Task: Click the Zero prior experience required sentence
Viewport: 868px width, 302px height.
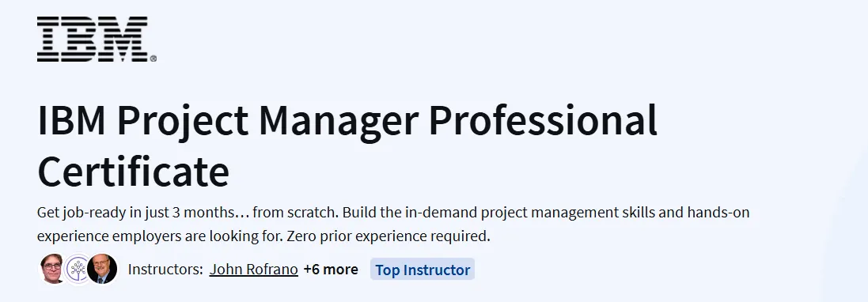Action: (x=389, y=236)
